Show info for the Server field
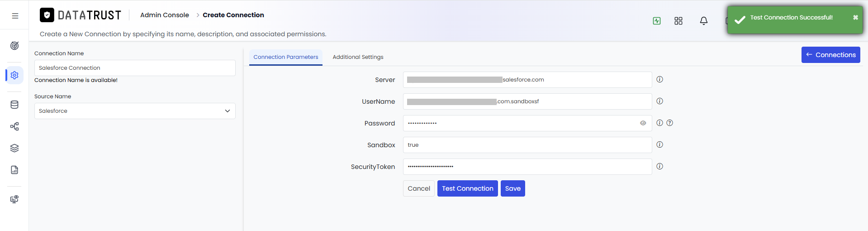This screenshot has height=231, width=868. [660, 79]
